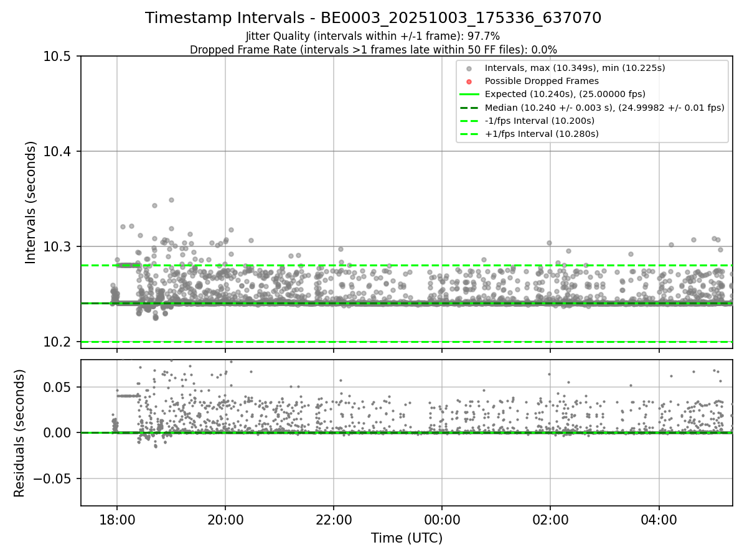The image size is (747, 560).
Task: Click the "Dropped Frame Rate" 0.0% subtitle line
Action: [373, 50]
